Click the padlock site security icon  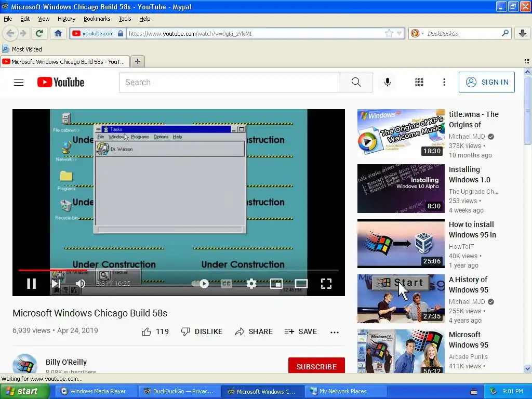121,33
